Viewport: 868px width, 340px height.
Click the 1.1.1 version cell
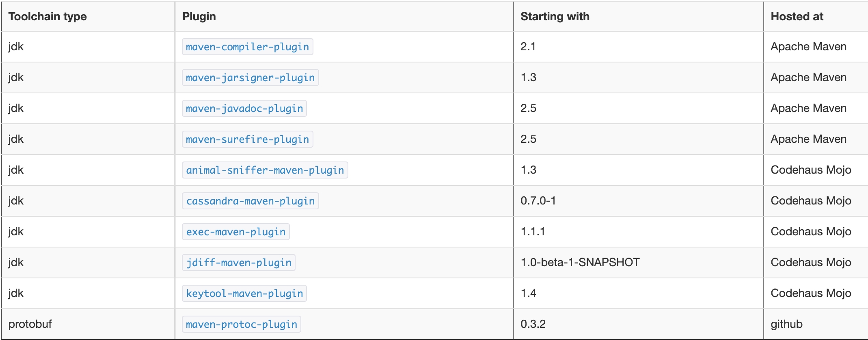pyautogui.click(x=533, y=232)
